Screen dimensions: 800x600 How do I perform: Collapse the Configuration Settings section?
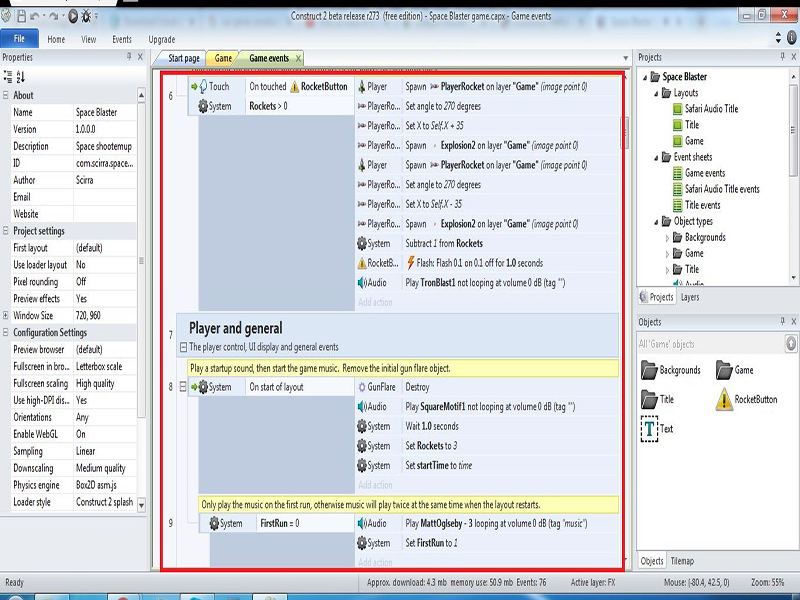pos(6,333)
